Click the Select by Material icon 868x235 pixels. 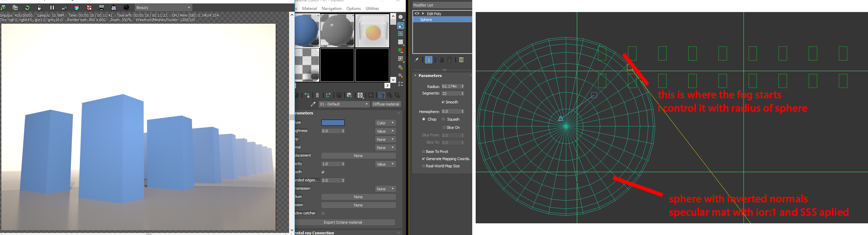point(401,76)
